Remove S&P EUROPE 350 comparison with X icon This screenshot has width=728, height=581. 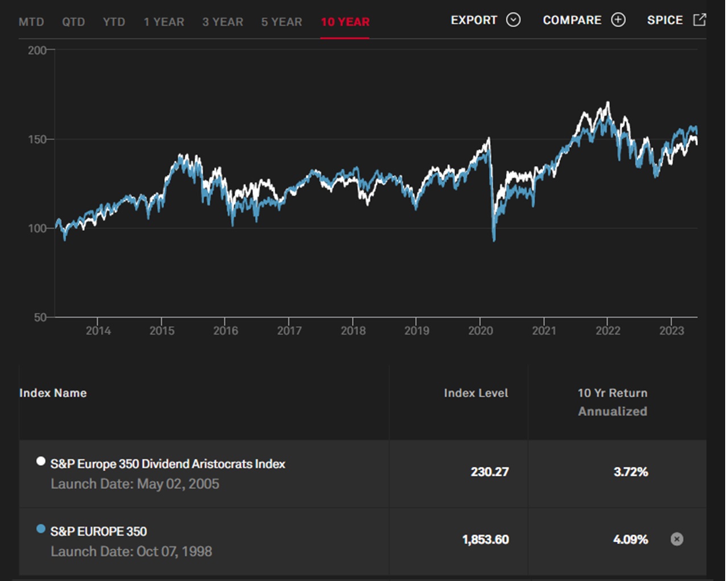(677, 539)
